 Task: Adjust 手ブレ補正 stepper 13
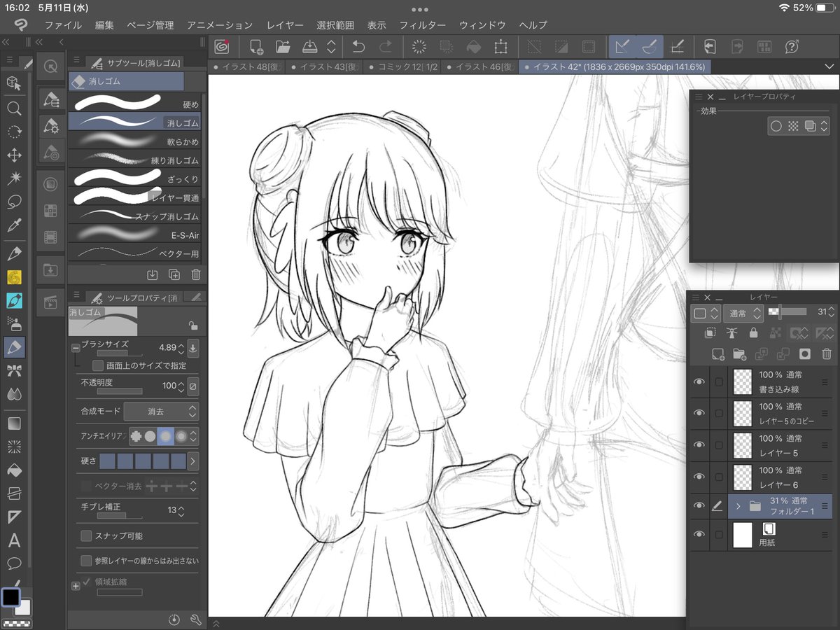pyautogui.click(x=181, y=510)
